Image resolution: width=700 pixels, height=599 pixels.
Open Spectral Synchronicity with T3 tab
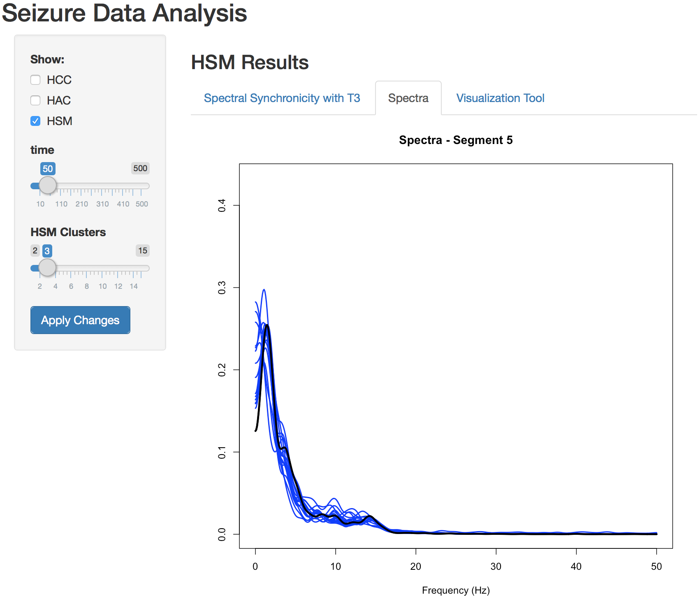tap(282, 98)
